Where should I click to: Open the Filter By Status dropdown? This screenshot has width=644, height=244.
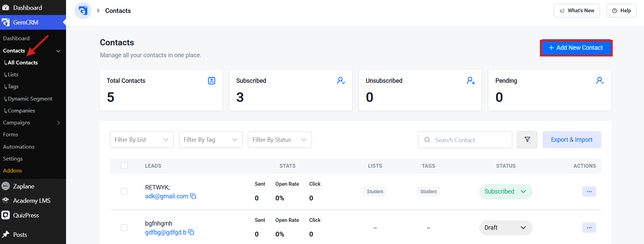click(x=280, y=140)
